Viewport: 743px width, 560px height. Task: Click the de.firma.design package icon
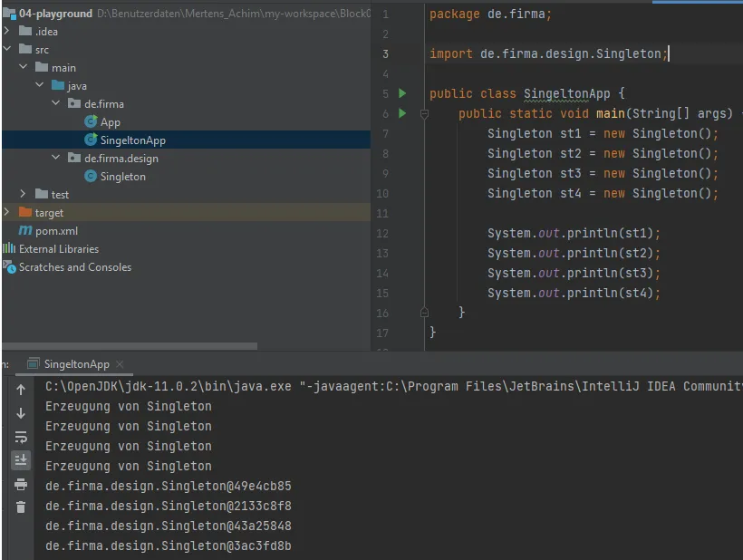[x=74, y=158]
